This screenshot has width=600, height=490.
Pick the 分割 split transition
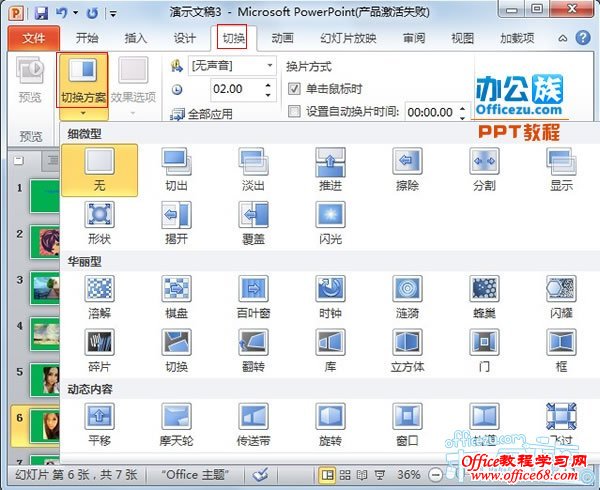[x=484, y=170]
